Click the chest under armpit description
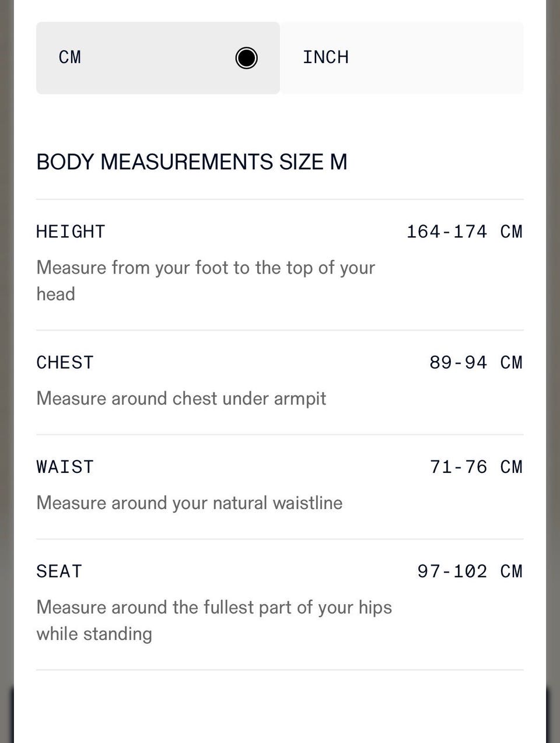The width and height of the screenshot is (560, 743). tap(181, 398)
